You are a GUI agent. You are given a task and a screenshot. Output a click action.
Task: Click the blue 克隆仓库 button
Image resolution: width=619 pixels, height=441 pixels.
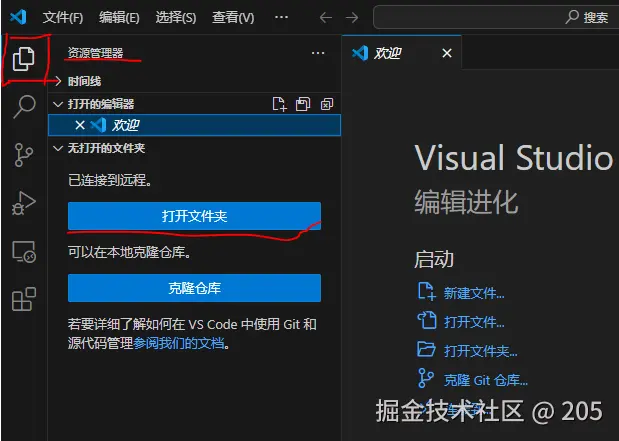click(x=194, y=288)
